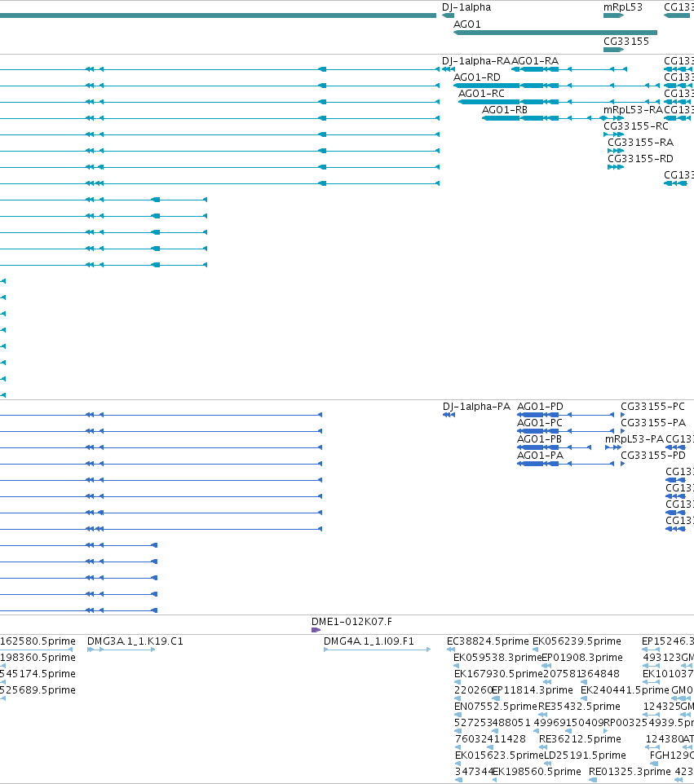Select the DMG3A.1_1.K19.C1 label
The height and width of the screenshot is (784, 694).
point(135,641)
